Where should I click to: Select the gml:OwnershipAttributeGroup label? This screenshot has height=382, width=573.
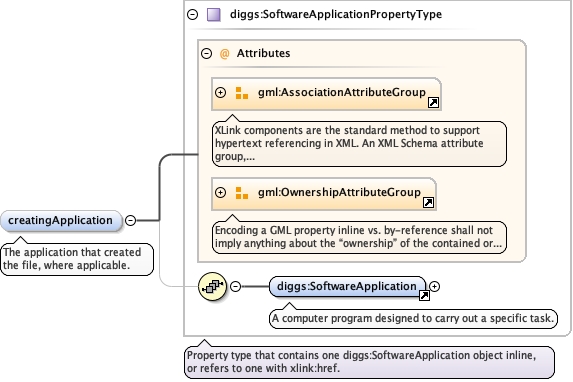click(339, 192)
